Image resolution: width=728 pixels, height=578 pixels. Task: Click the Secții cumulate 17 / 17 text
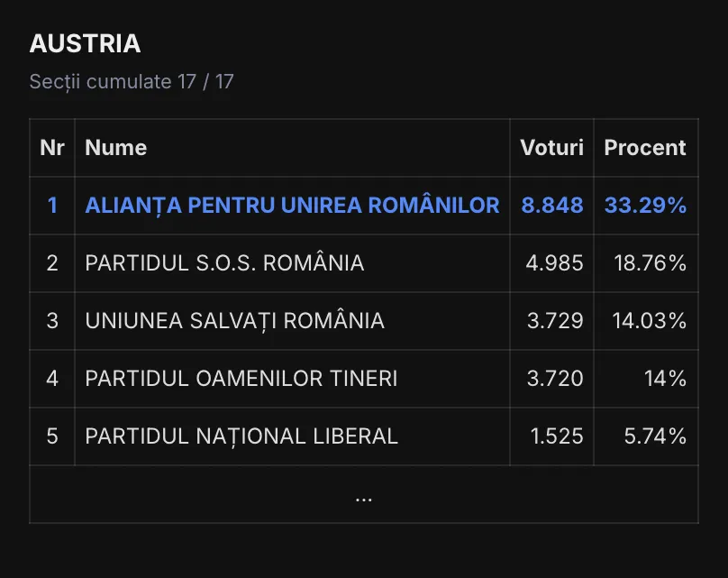click(x=132, y=82)
